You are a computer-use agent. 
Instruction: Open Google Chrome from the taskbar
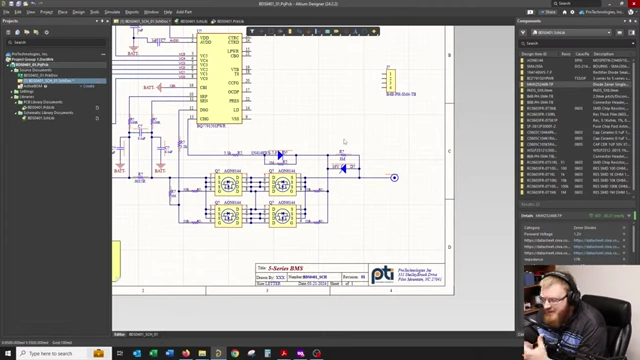point(235,353)
